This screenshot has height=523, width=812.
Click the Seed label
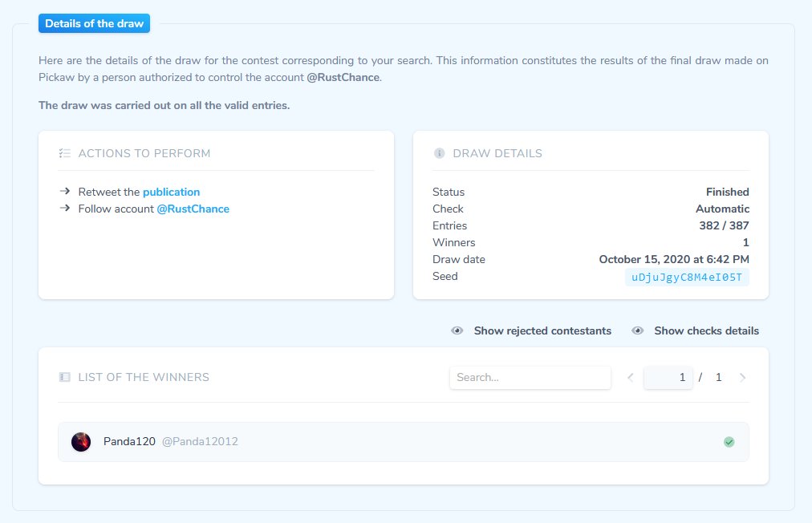445,276
